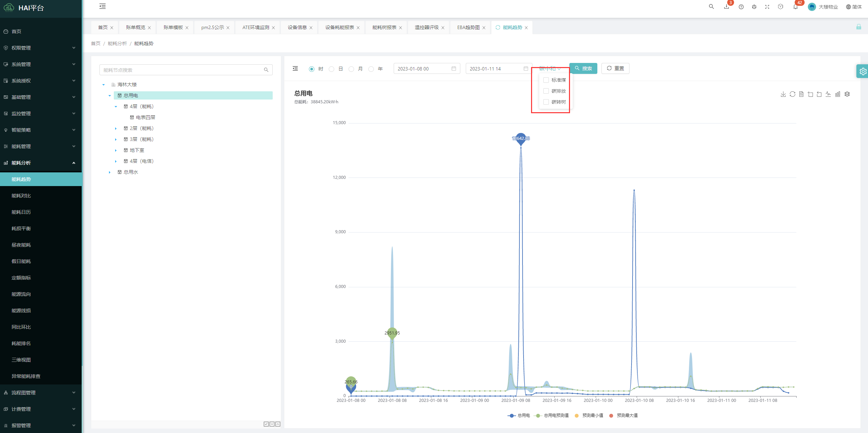Open the global search magnifier icon
The width and height of the screenshot is (868, 433).
pos(711,6)
